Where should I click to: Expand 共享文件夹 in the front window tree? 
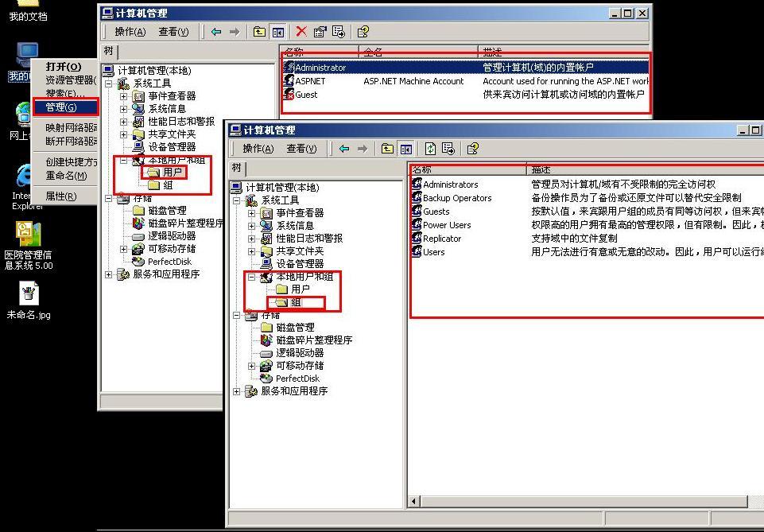coord(251,251)
